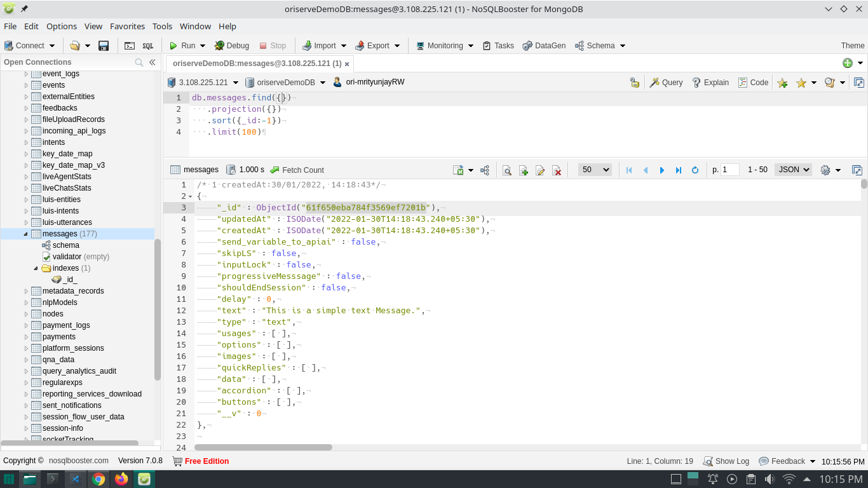868x488 pixels.
Task: Collapse the messages collection tree node
Action: click(x=26, y=234)
